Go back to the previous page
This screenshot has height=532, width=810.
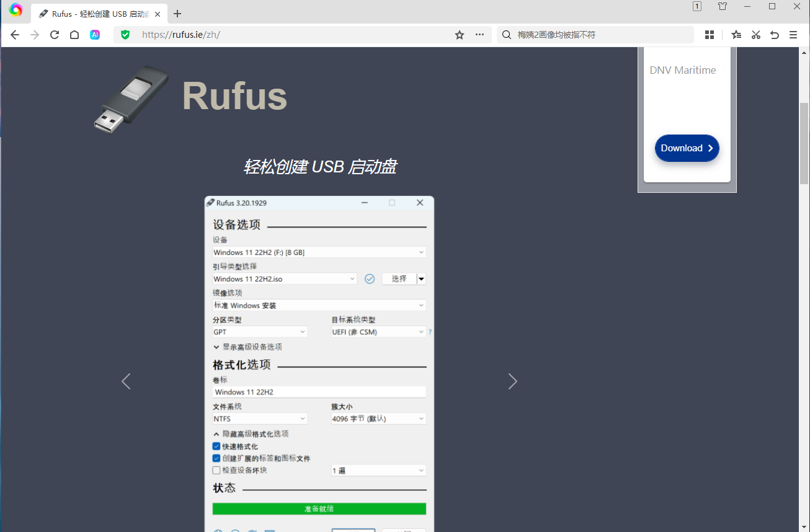click(x=15, y=35)
